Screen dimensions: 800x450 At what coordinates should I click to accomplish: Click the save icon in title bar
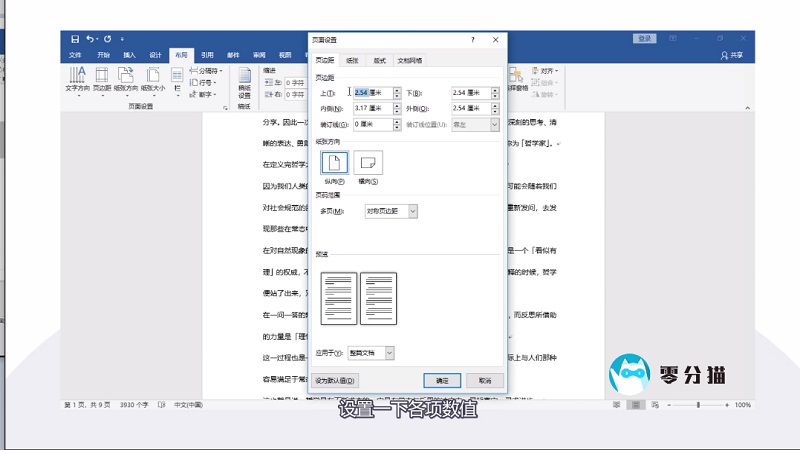coord(75,39)
